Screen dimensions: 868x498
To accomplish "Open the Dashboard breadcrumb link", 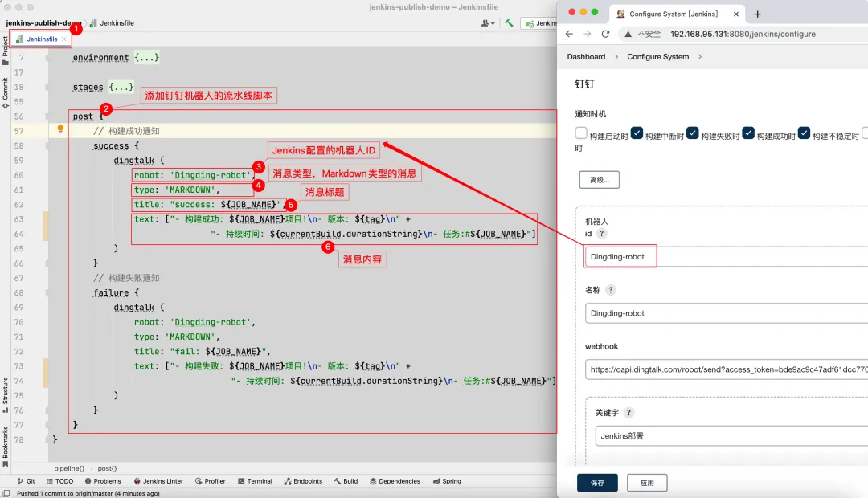I will click(x=586, y=56).
